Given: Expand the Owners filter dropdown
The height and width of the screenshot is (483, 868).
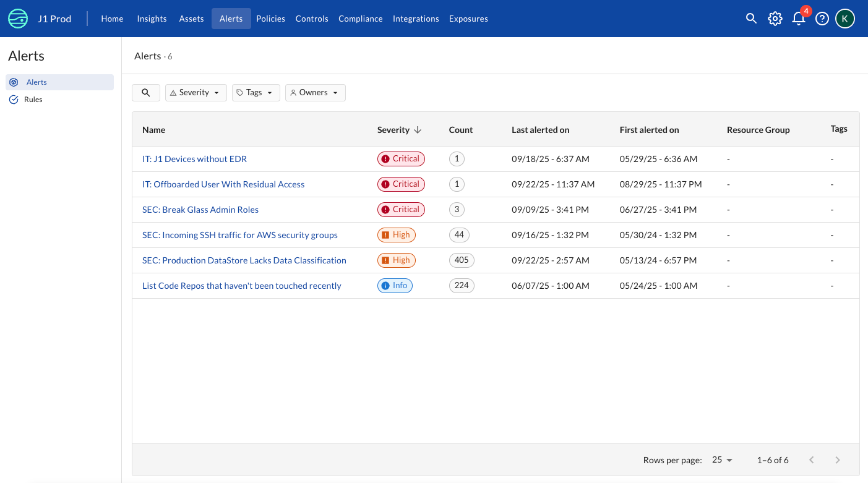Looking at the screenshot, I should click(315, 93).
